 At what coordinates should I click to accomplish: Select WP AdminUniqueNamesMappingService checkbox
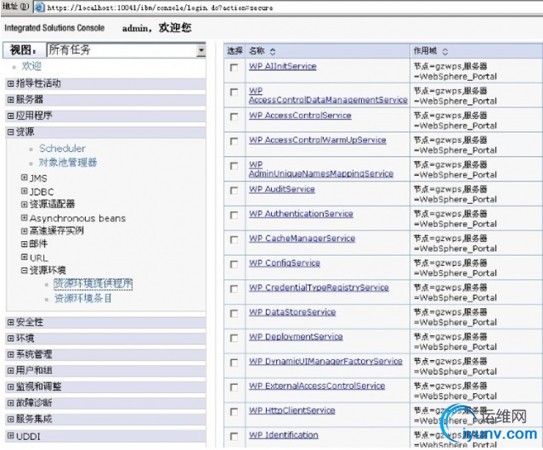(x=234, y=166)
